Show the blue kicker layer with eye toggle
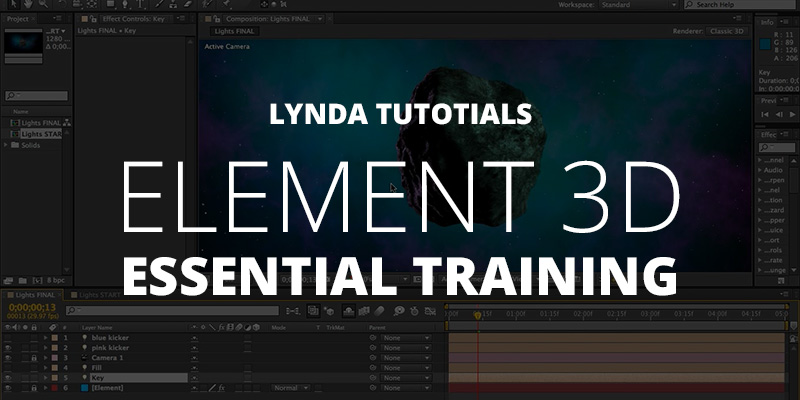This screenshot has height=400, width=800. point(8,338)
